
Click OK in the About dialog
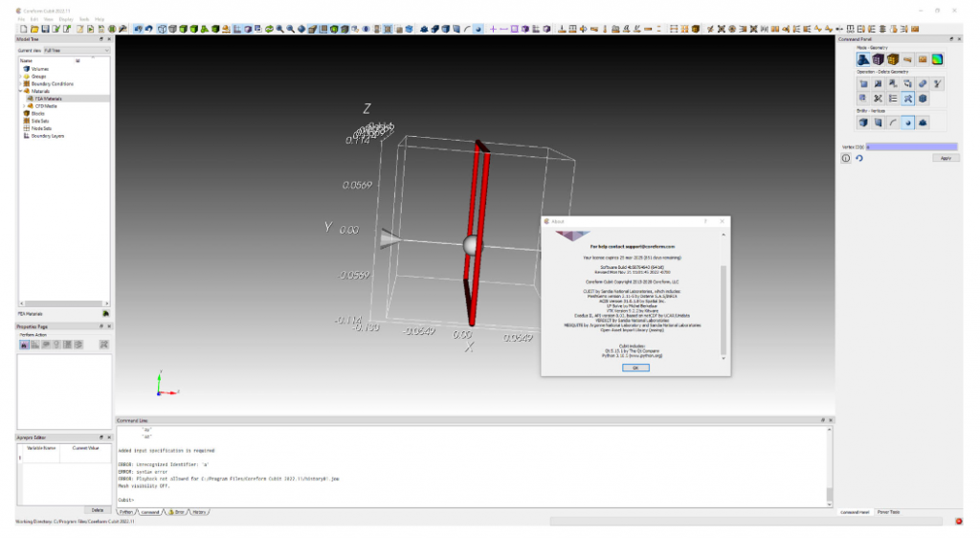[x=635, y=368]
